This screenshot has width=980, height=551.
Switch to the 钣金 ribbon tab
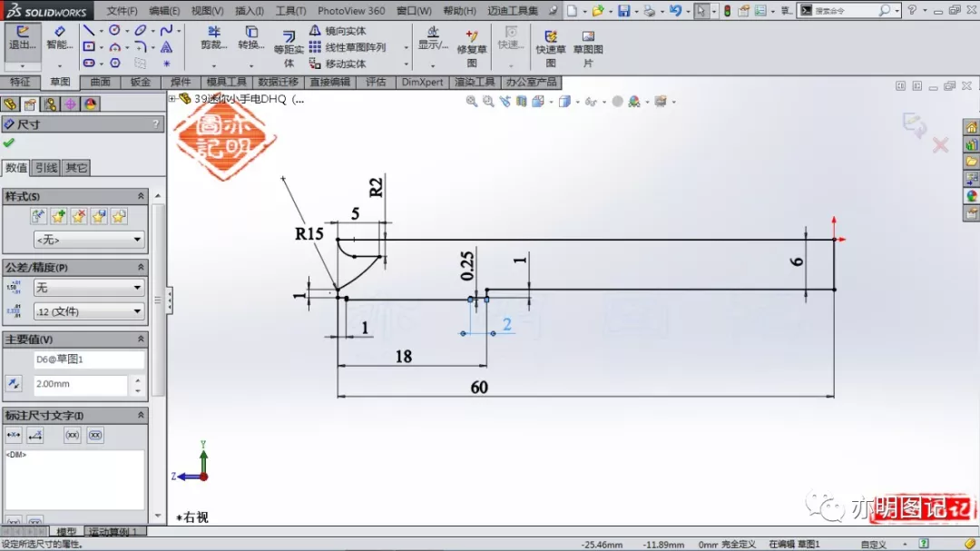(140, 82)
